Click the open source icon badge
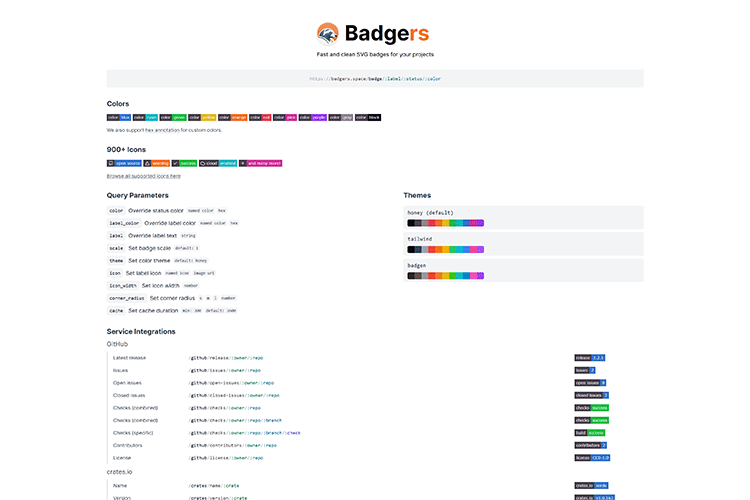750x500 pixels. pyautogui.click(x=124, y=162)
